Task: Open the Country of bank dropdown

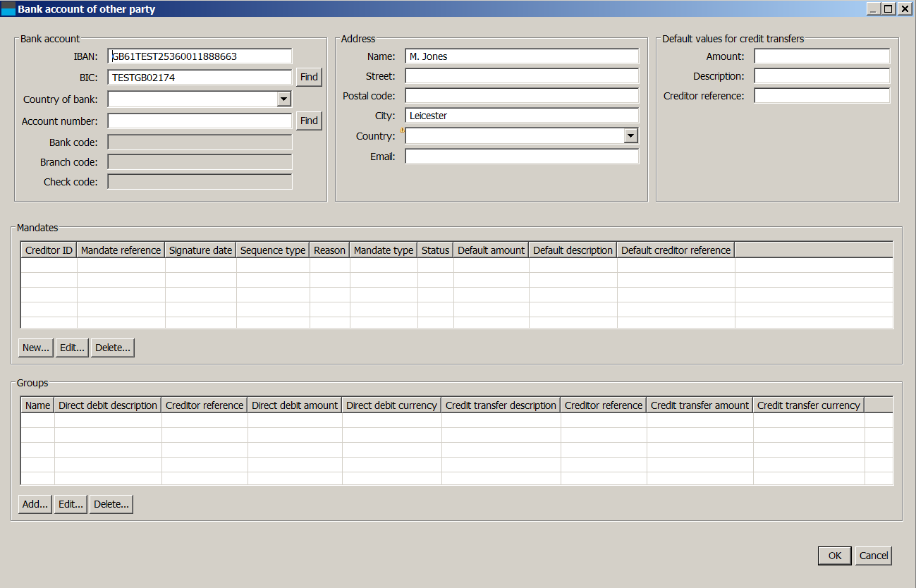Action: point(284,99)
